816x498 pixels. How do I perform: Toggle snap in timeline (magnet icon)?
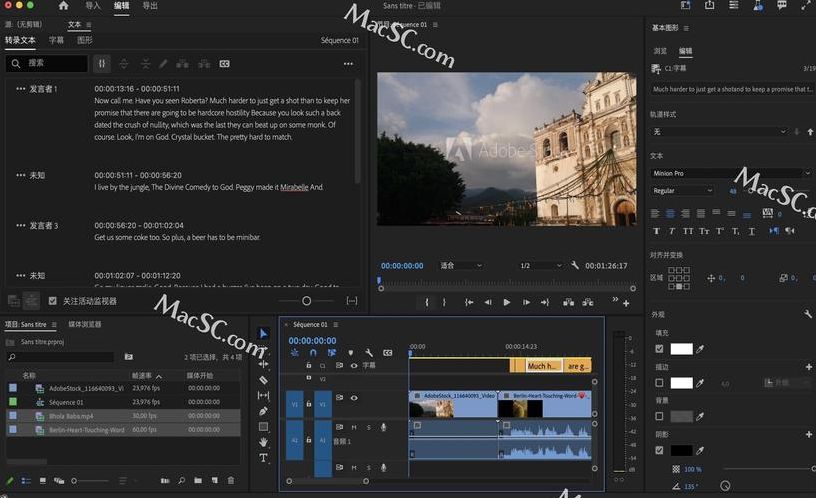pyautogui.click(x=313, y=353)
